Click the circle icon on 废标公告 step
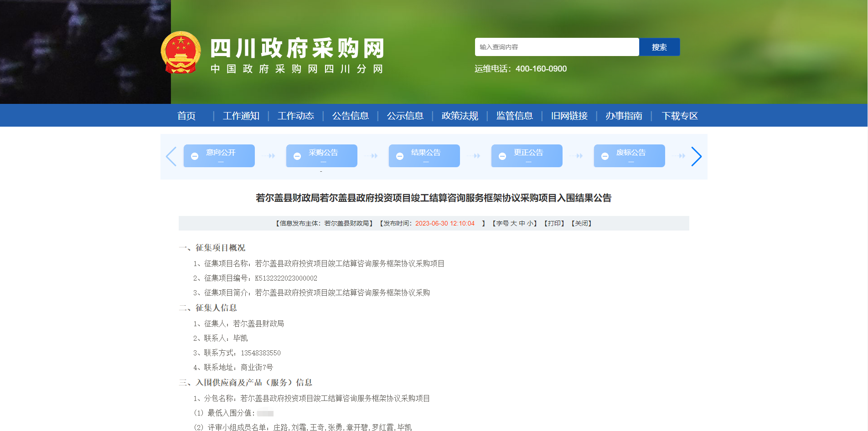The width and height of the screenshot is (868, 431). coord(605,156)
